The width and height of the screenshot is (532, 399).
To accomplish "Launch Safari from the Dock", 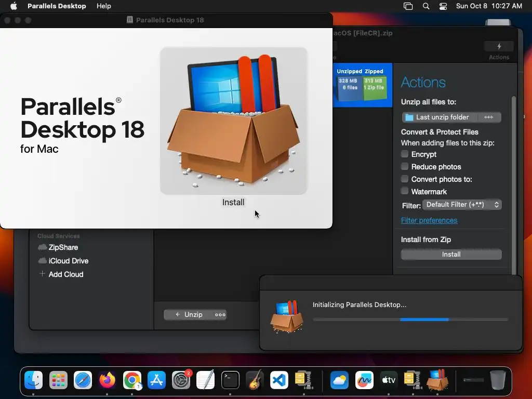I will click(x=83, y=380).
